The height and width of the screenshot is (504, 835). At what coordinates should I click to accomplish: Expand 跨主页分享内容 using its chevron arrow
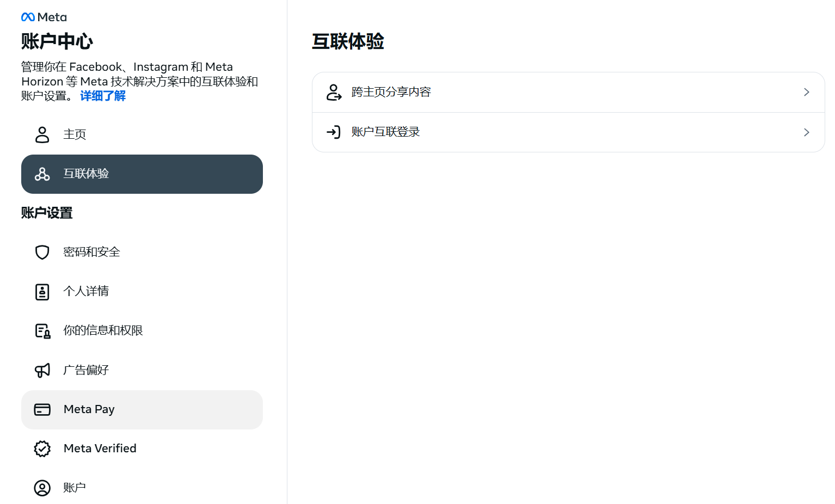click(806, 93)
